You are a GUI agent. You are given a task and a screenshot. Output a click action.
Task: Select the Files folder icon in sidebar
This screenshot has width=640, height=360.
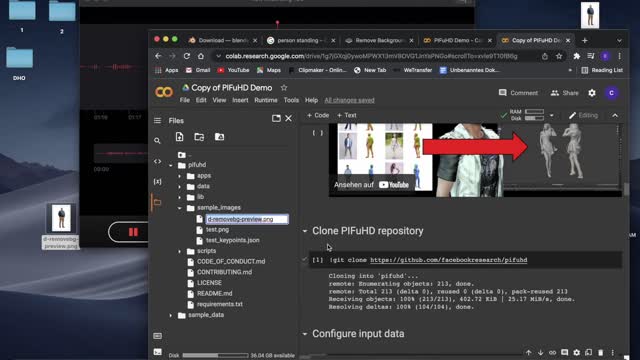pos(157,202)
